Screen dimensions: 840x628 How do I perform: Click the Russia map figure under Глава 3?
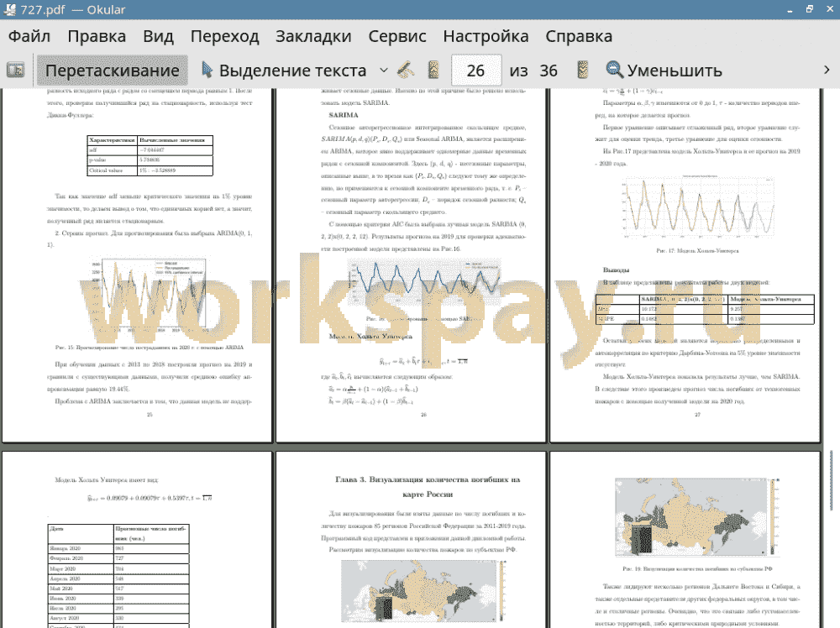[x=423, y=590]
